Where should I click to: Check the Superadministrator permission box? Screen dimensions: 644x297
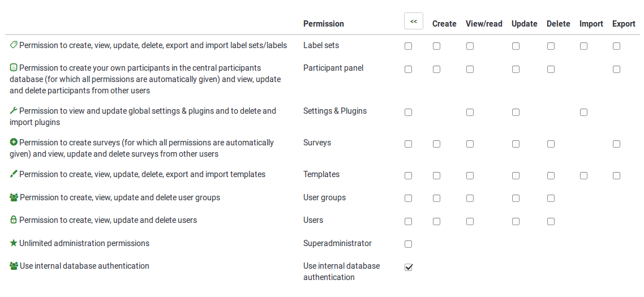[x=409, y=244]
